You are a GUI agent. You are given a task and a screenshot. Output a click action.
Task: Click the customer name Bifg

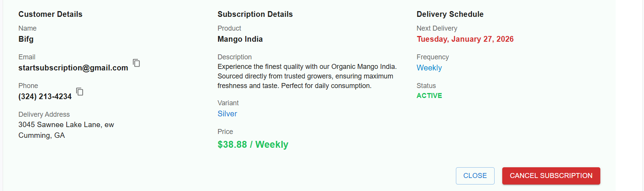tap(26, 39)
